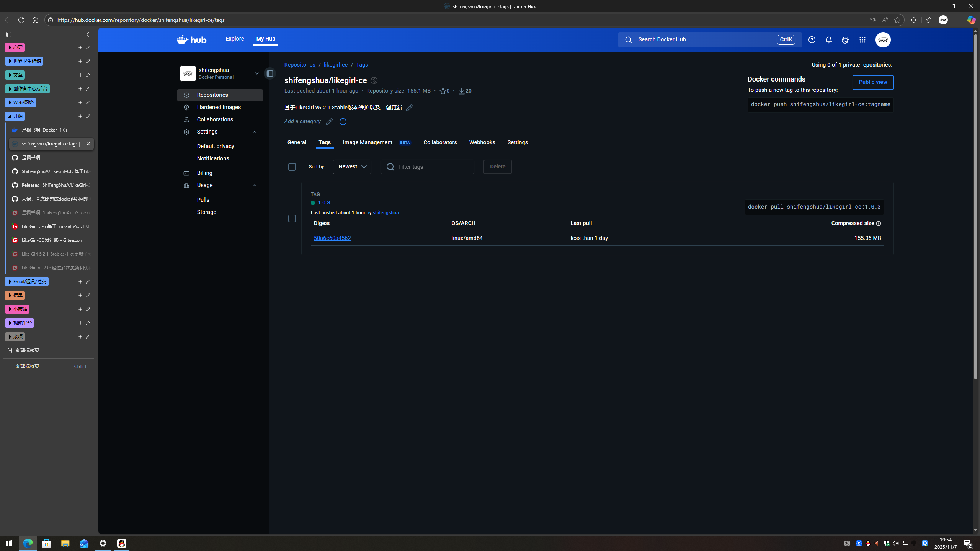Open the Explore menu item
The width and height of the screenshot is (980, 551).
[234, 39]
